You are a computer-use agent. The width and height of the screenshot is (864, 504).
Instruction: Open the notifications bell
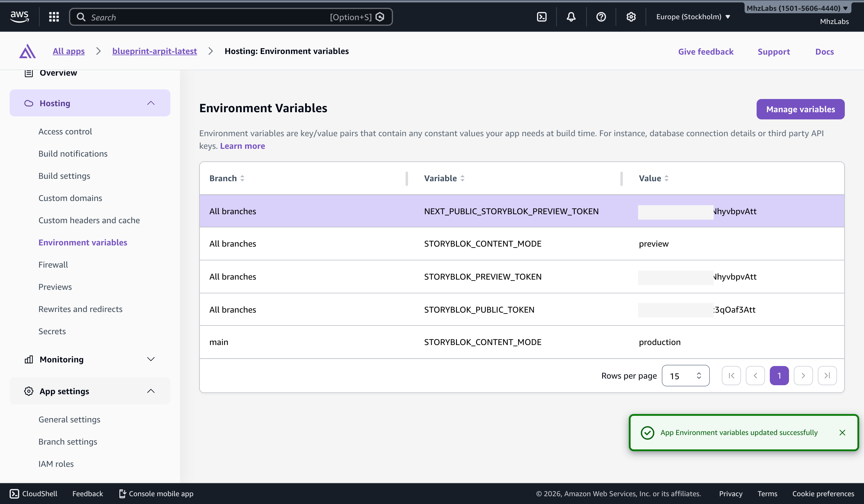click(x=571, y=17)
